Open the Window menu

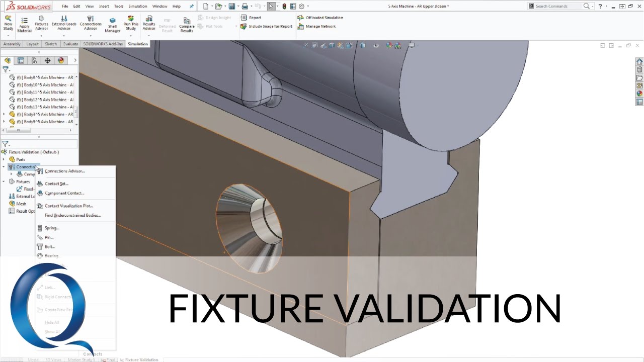click(x=160, y=7)
